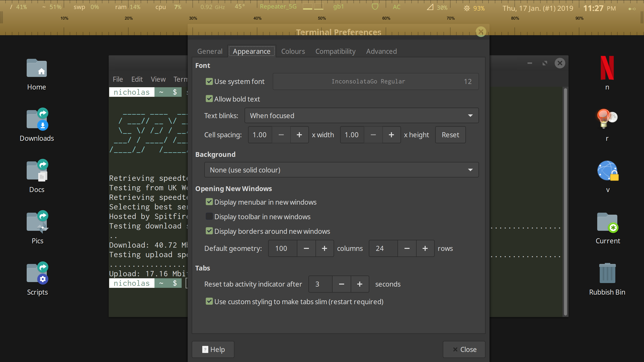Open the Advanced tab

coord(381,51)
